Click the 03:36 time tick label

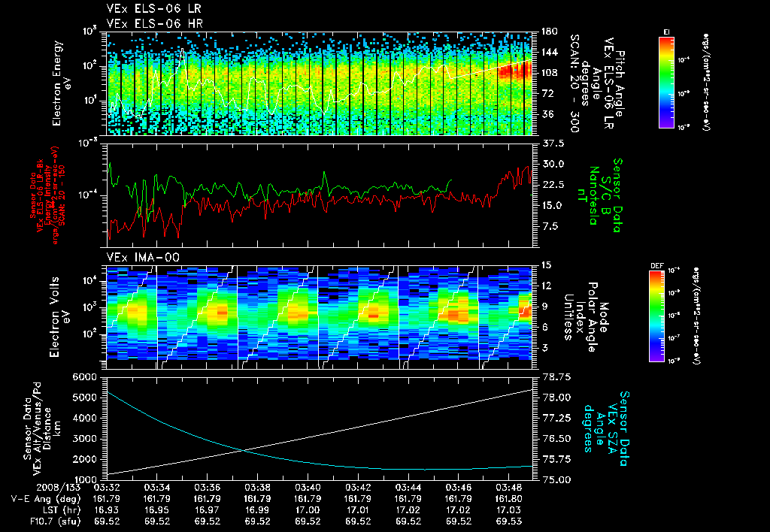(x=207, y=488)
